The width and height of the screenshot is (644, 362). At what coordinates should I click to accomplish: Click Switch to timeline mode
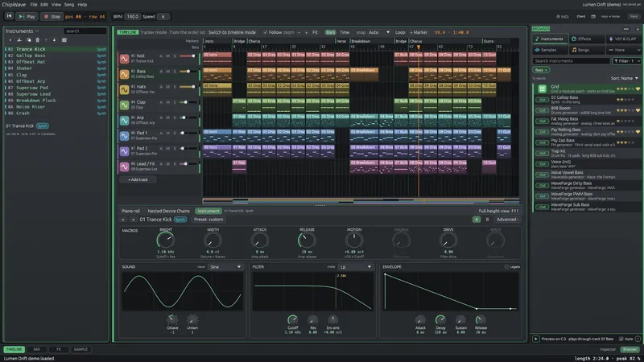pyautogui.click(x=232, y=32)
